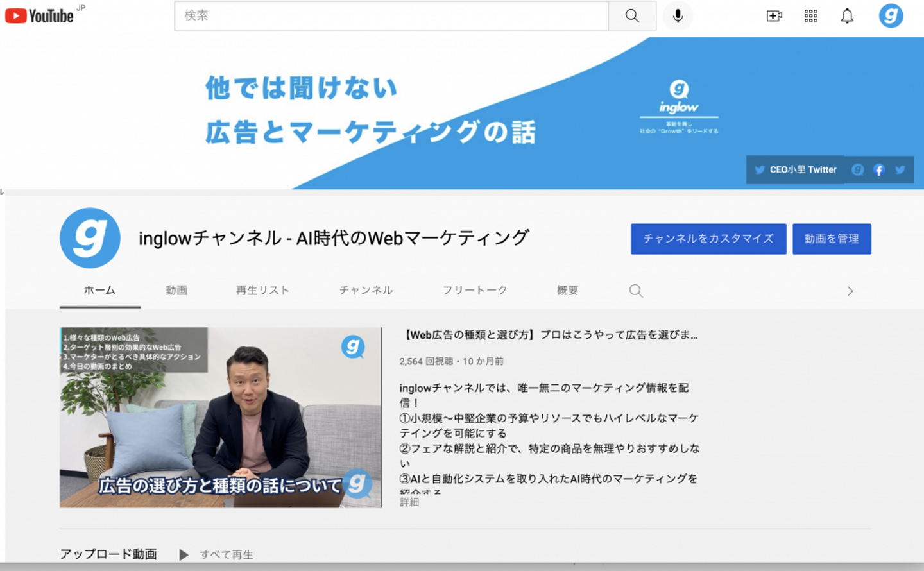Screen dimensions: 924x571
Task: Search within the channel using the tab magnifier
Action: tap(636, 291)
